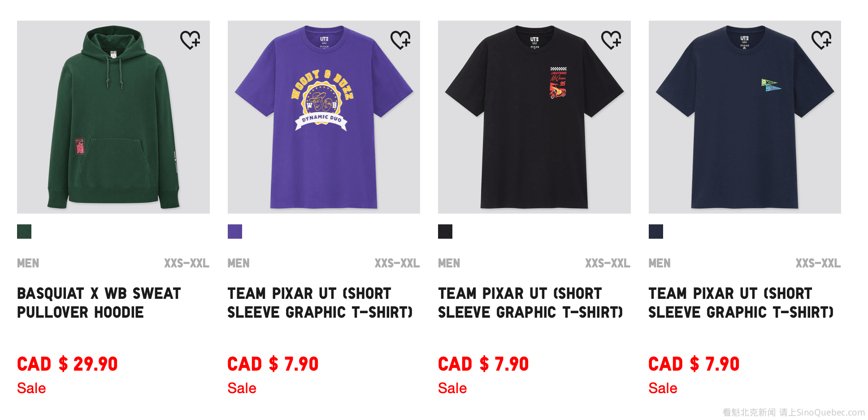Image resolution: width=868 pixels, height=420 pixels.
Task: Select the black color swatch
Action: pyautogui.click(x=445, y=232)
